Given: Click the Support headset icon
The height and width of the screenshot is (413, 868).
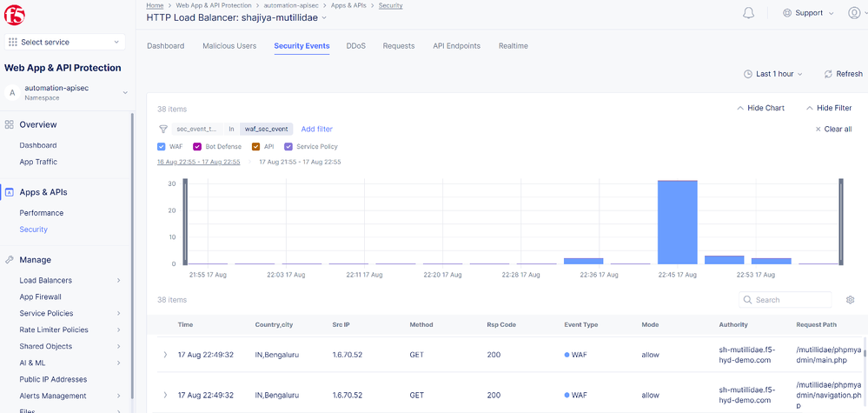Looking at the screenshot, I should (x=787, y=13).
